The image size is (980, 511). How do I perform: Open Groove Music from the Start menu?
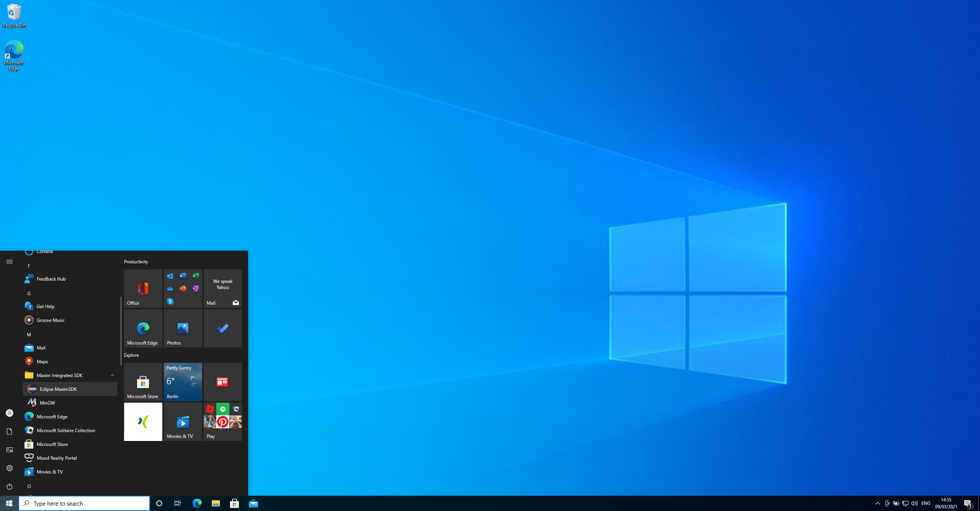click(50, 320)
